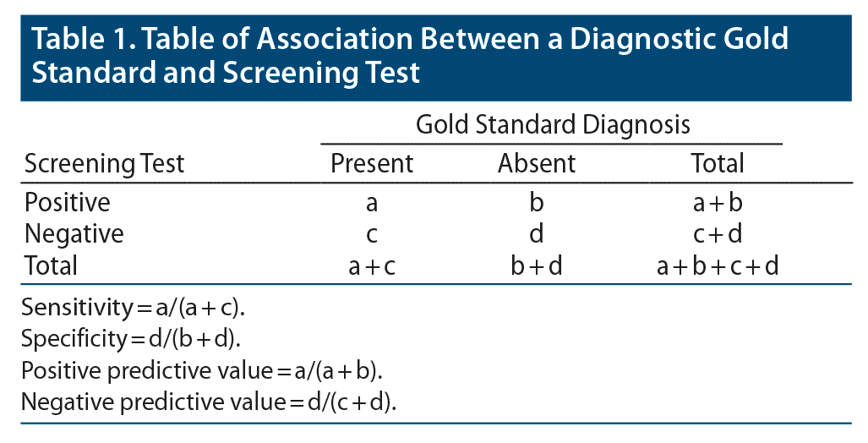Click the a + b + c + d grand total cell
This screenshot has width=868, height=443.
coord(718,265)
